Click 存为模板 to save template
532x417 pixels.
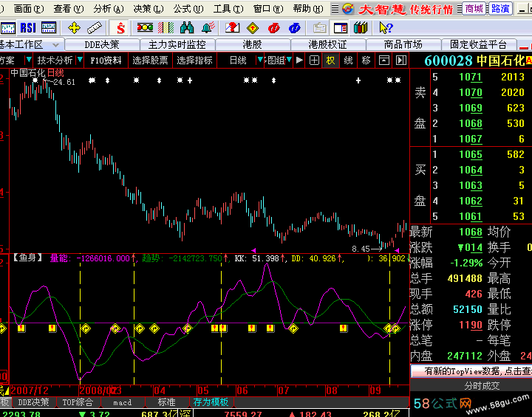coord(211,402)
